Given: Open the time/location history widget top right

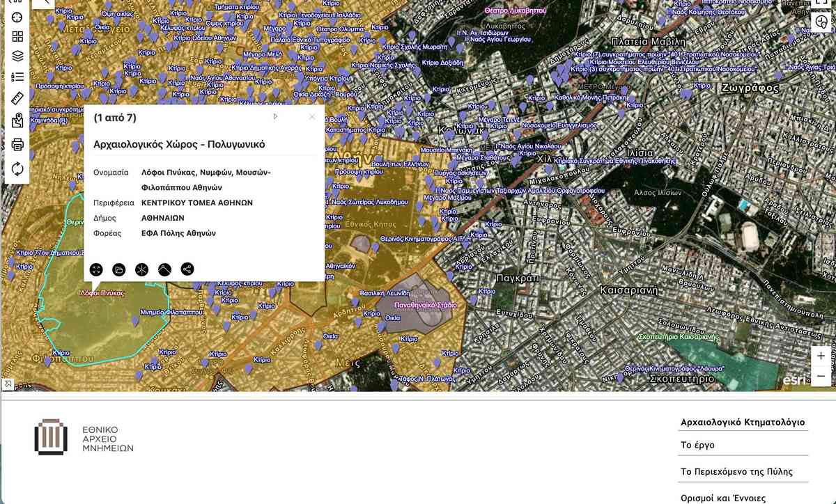Looking at the screenshot, I should pyautogui.click(x=821, y=22).
